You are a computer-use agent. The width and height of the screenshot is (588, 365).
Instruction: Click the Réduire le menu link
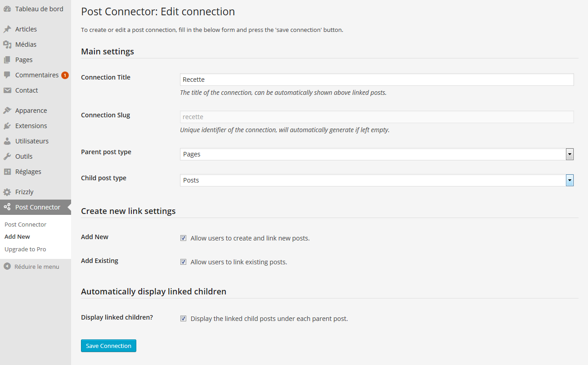[x=37, y=267]
